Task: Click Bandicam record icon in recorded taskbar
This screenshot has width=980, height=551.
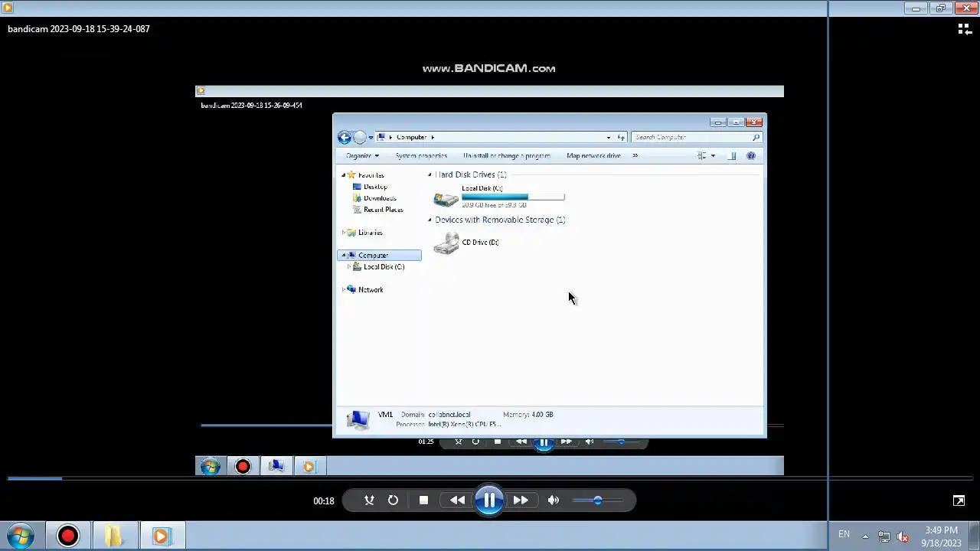Action: [x=243, y=466]
